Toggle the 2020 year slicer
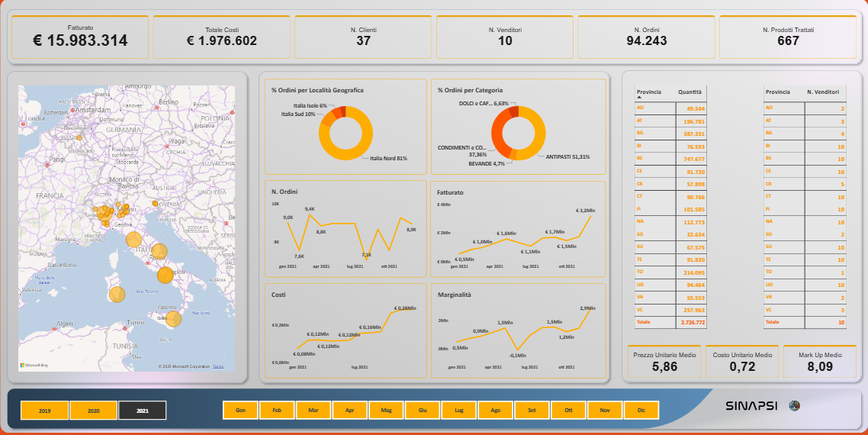 (x=93, y=411)
